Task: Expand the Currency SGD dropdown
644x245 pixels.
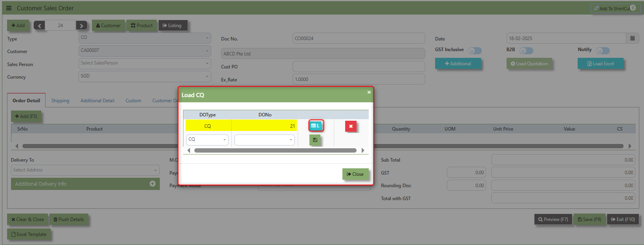Action: click(x=145, y=76)
